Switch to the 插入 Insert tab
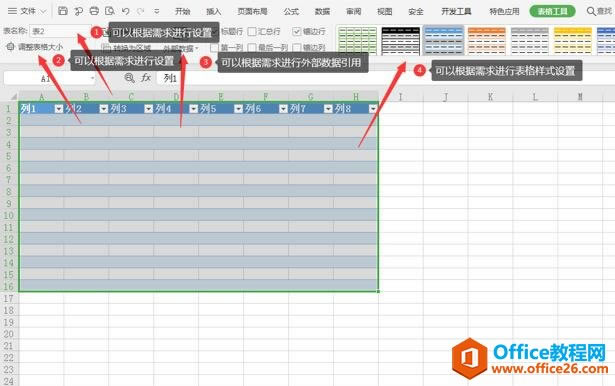The width and height of the screenshot is (615, 386). tap(213, 11)
